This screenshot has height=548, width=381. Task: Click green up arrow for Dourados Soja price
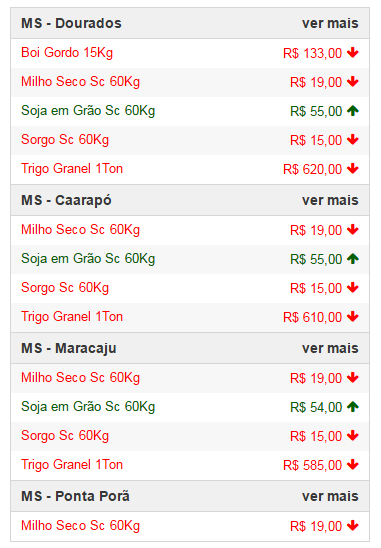click(353, 111)
